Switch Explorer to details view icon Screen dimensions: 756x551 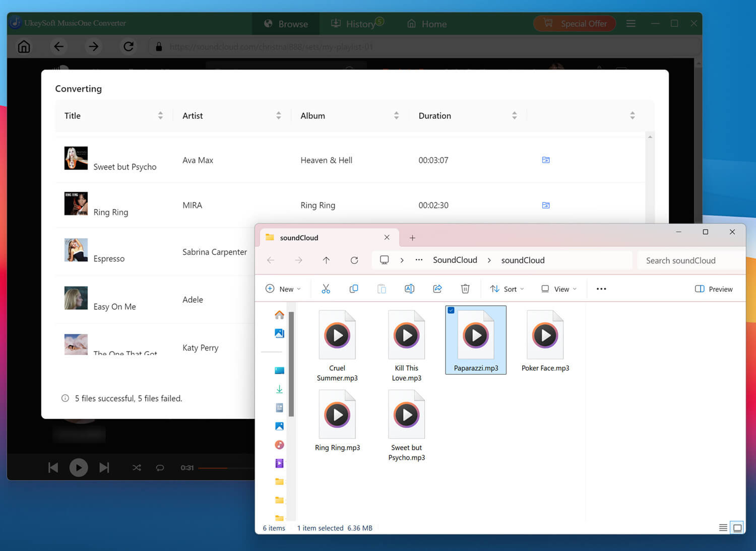point(723,528)
